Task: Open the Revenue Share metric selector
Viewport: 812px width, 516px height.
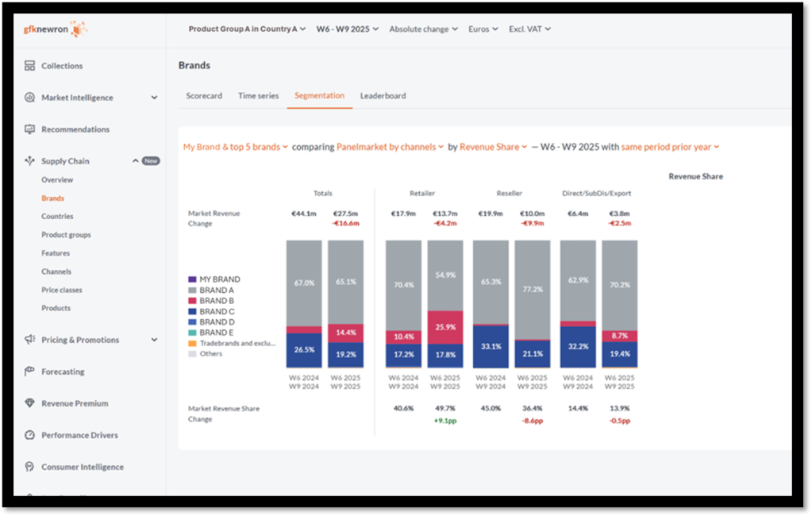Action: (494, 147)
